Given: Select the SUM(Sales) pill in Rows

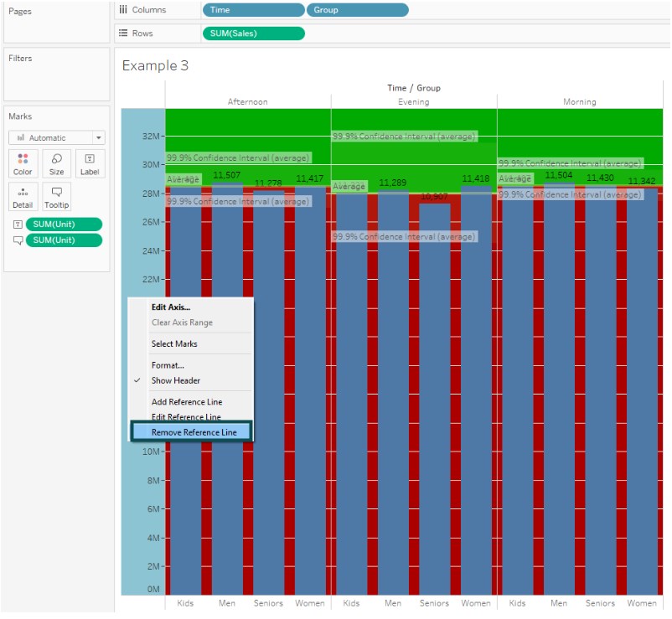Looking at the screenshot, I should 253,34.
